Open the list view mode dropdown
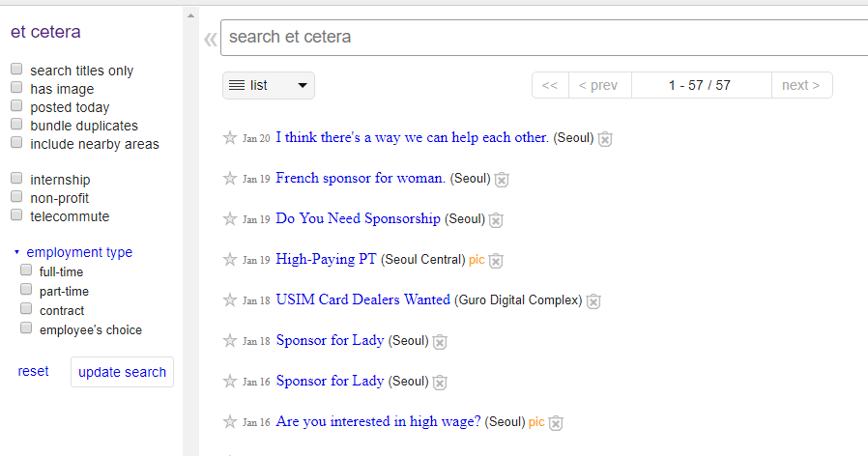 coord(269,85)
